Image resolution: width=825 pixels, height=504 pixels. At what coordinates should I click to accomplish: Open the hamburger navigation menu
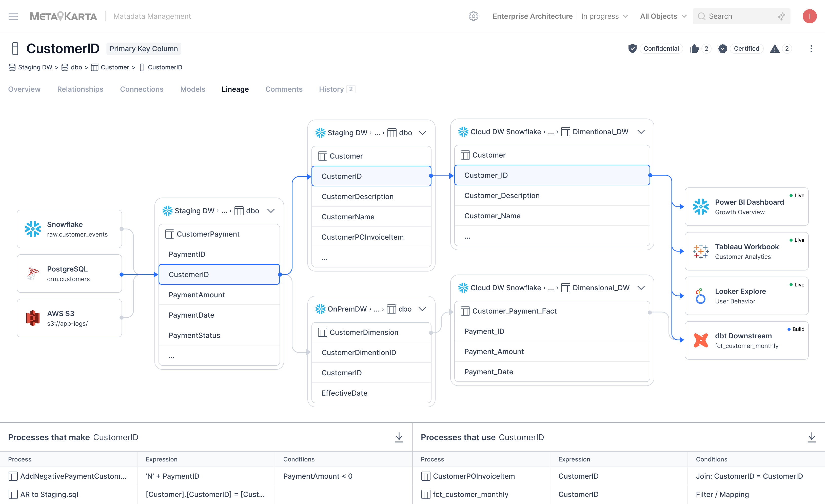(13, 16)
